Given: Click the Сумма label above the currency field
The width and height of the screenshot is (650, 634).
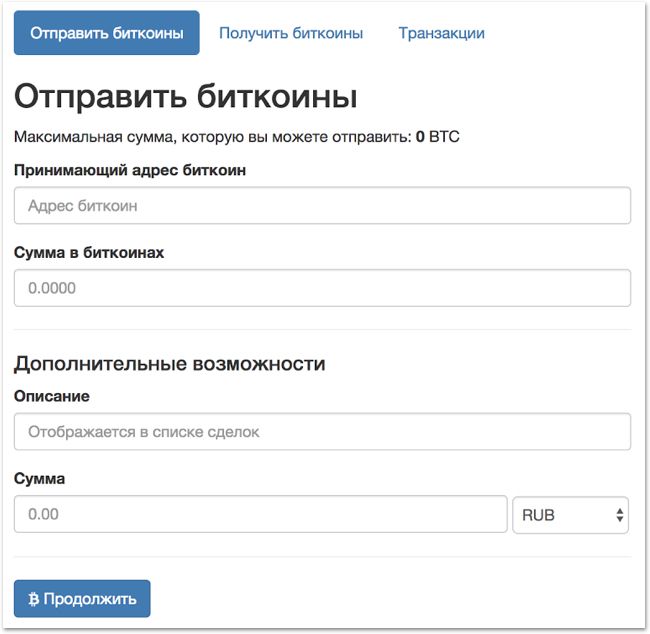Looking at the screenshot, I should 40,479.
